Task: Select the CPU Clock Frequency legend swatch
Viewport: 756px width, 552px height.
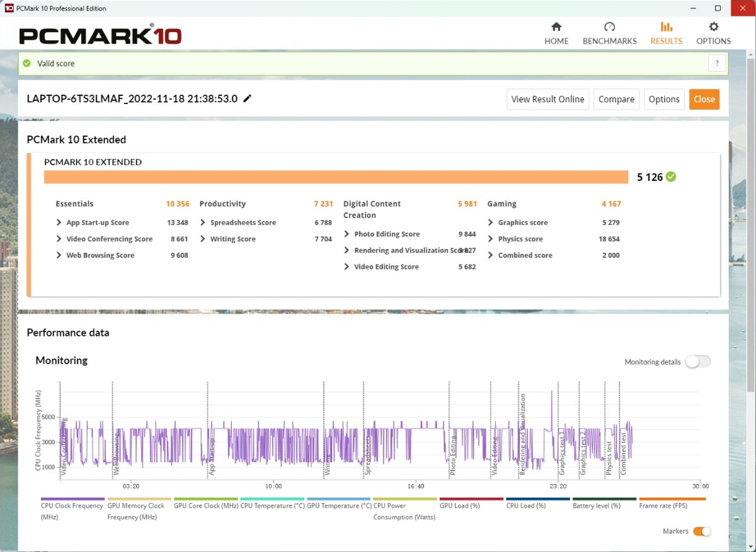Action: [72, 499]
